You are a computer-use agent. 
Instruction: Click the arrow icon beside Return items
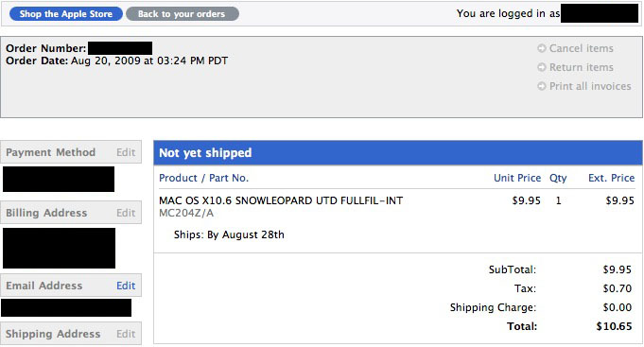[x=542, y=67]
